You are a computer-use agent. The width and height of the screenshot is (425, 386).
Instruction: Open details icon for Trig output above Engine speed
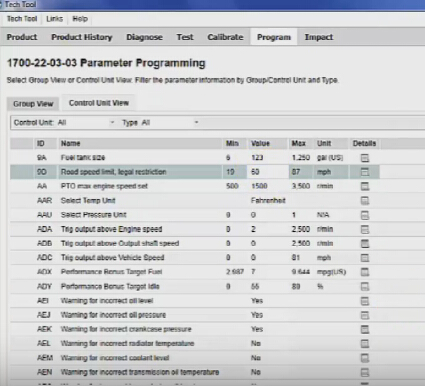click(365, 229)
